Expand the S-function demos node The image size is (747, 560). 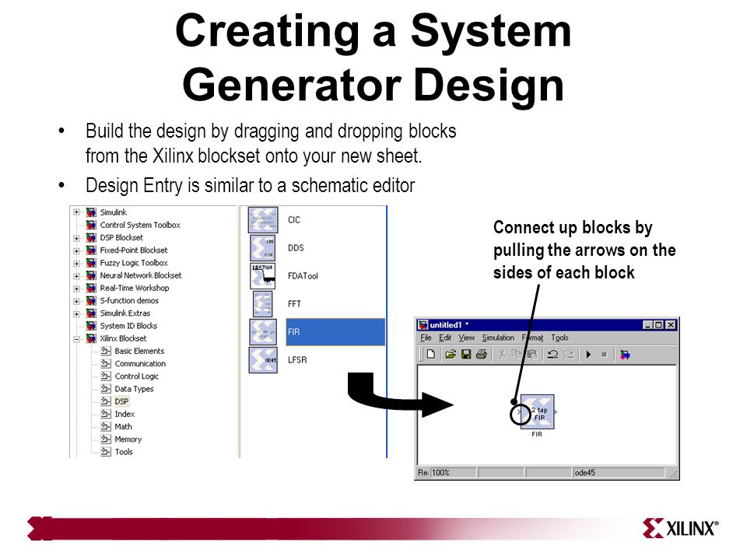76,301
